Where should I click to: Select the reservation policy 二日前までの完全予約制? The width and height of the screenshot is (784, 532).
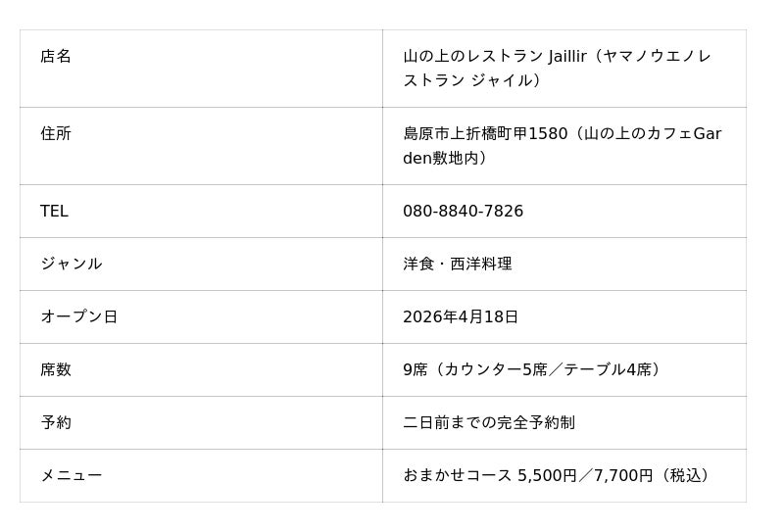(x=489, y=423)
